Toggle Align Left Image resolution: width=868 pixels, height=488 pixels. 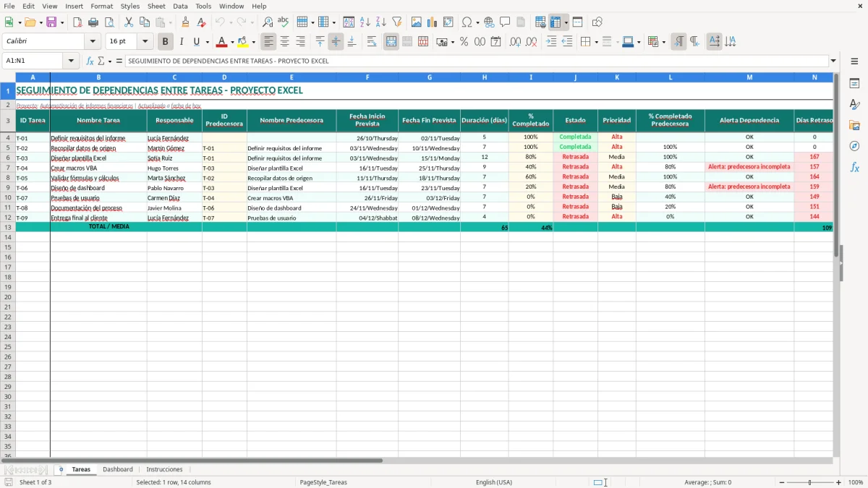[269, 42]
